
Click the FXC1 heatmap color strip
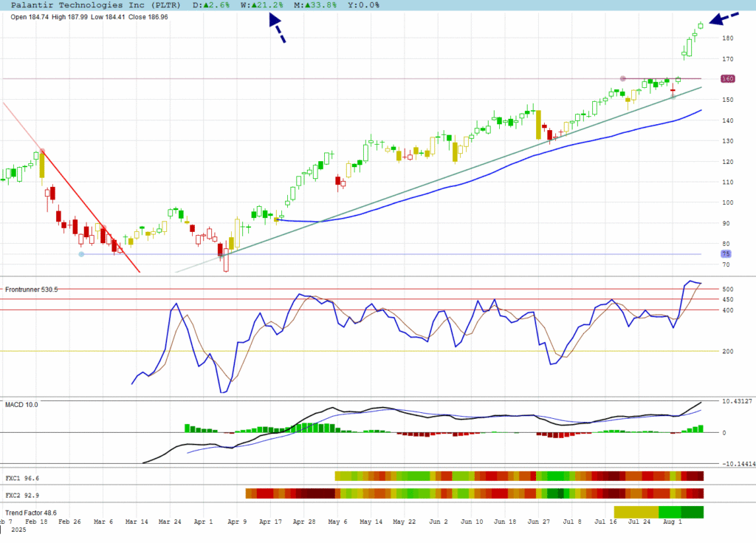[x=519, y=477]
